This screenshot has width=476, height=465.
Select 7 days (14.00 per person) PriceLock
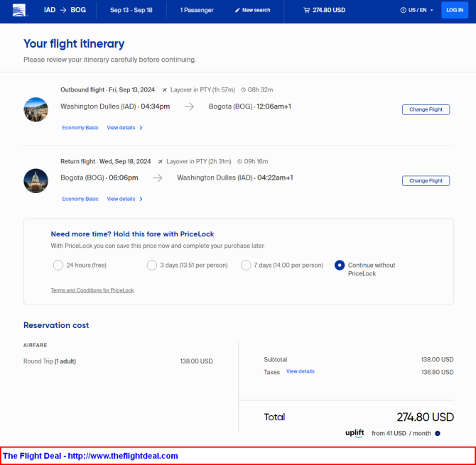pos(246,265)
